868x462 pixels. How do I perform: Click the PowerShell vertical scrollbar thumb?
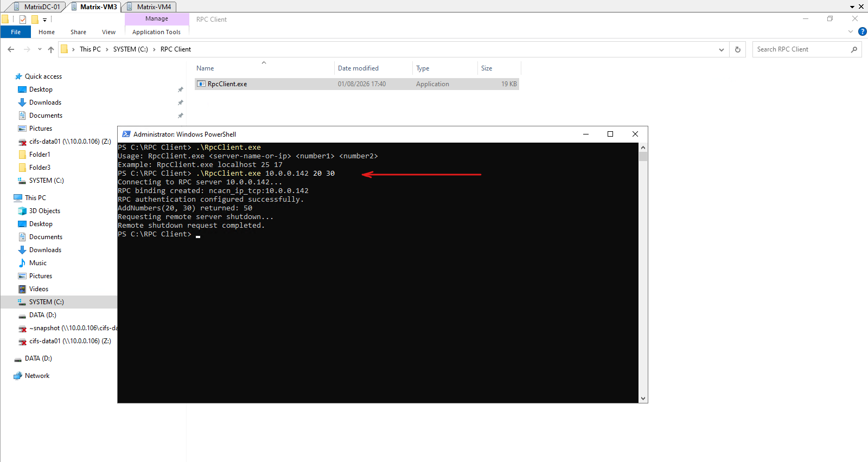pyautogui.click(x=643, y=156)
